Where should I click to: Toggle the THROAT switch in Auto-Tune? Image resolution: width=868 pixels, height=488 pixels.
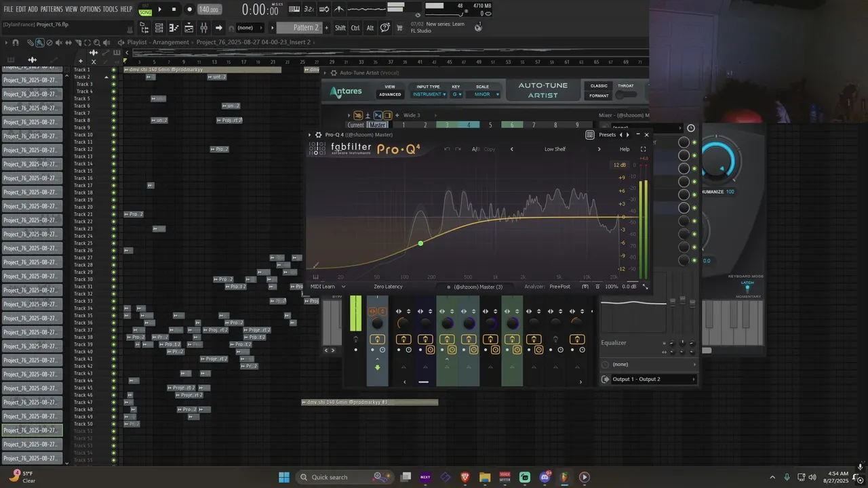tap(625, 95)
